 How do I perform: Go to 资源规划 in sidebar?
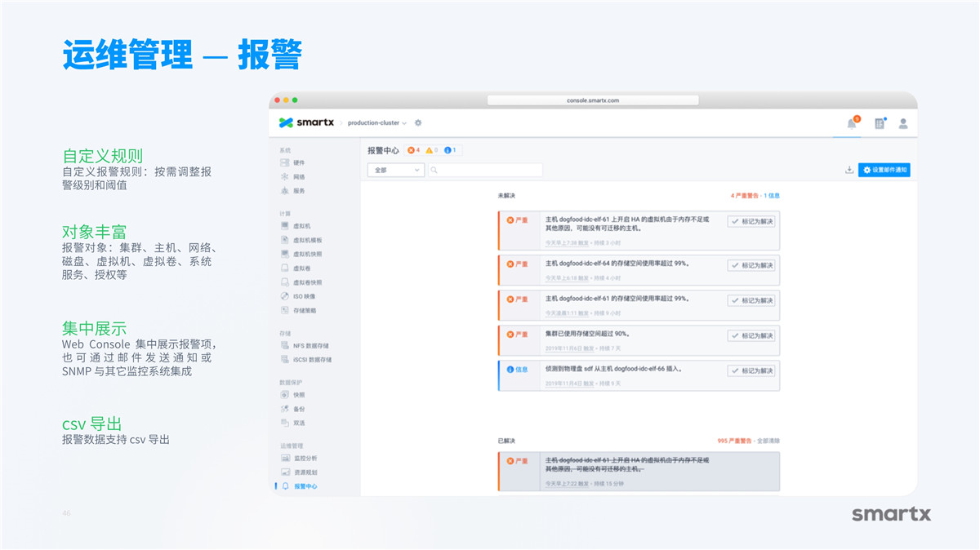(305, 472)
